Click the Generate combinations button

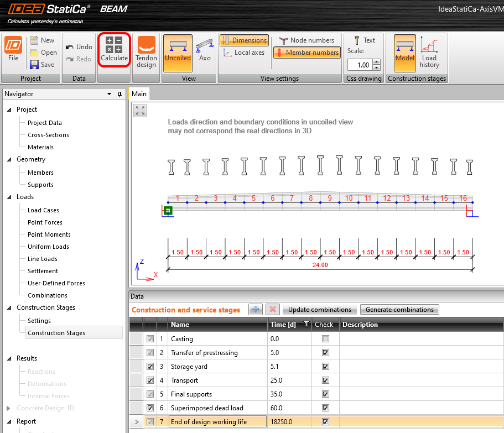click(400, 310)
